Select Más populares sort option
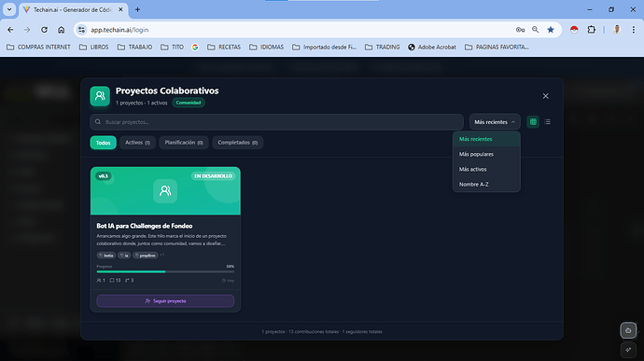Screen dimensions: 644x361 486,155
